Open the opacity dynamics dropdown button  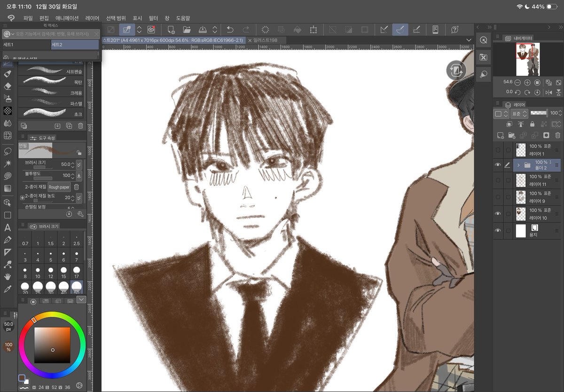pos(79,176)
